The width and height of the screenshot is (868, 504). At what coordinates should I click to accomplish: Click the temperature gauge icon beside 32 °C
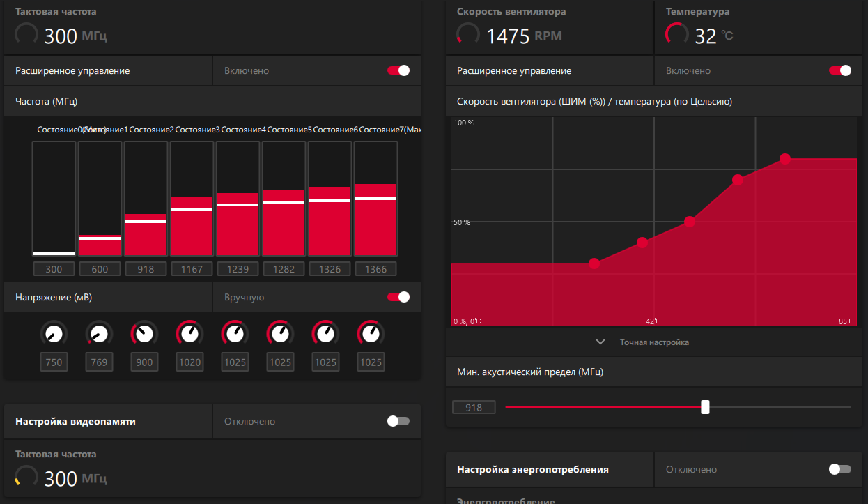click(677, 35)
